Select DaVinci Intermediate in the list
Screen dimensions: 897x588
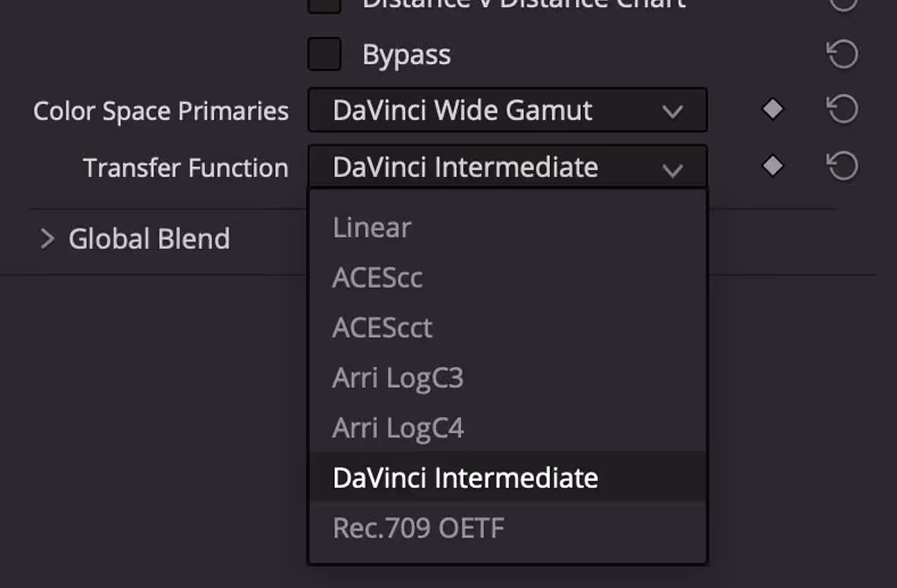tap(465, 478)
